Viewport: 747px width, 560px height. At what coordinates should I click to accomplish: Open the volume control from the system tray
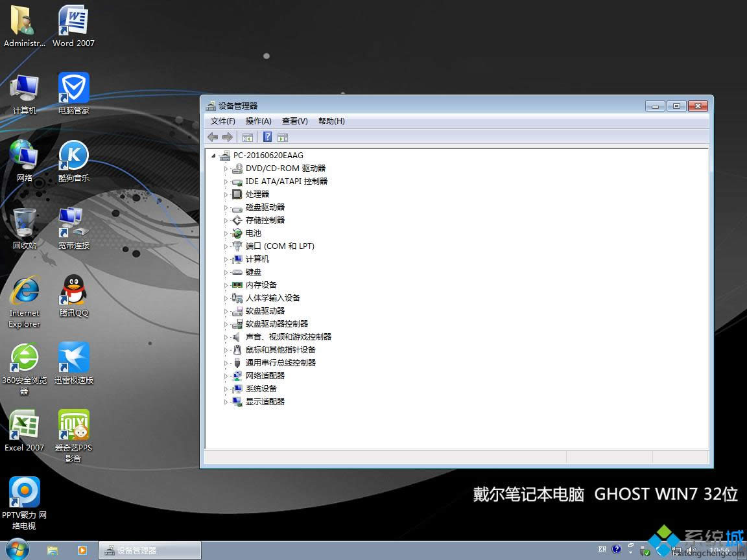pyautogui.click(x=692, y=551)
